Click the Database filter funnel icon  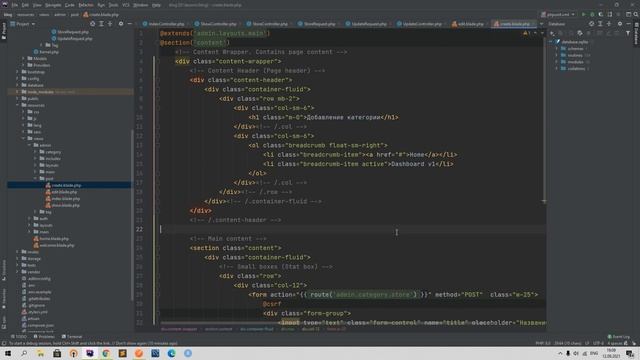pos(628,33)
